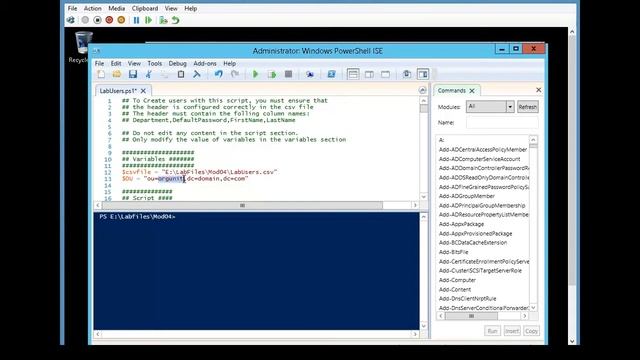Open the VM Action menu

(x=93, y=9)
